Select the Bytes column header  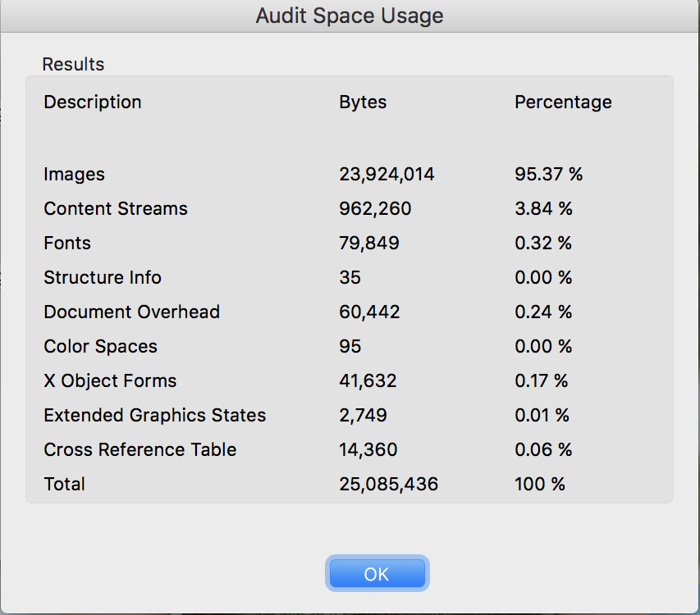pos(363,102)
